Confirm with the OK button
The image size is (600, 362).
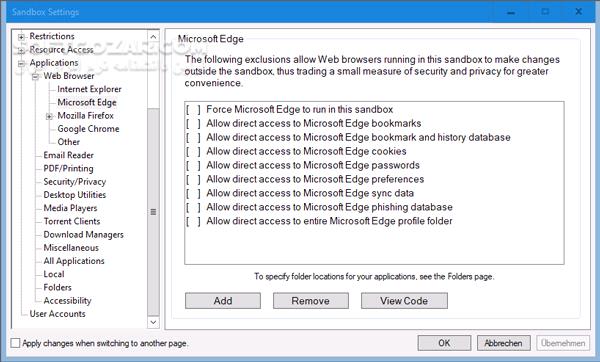[444, 343]
